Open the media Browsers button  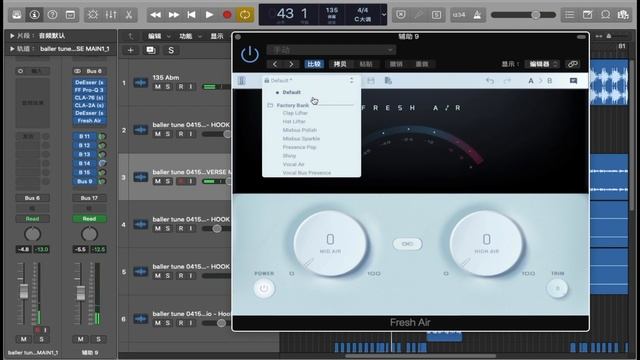click(623, 15)
